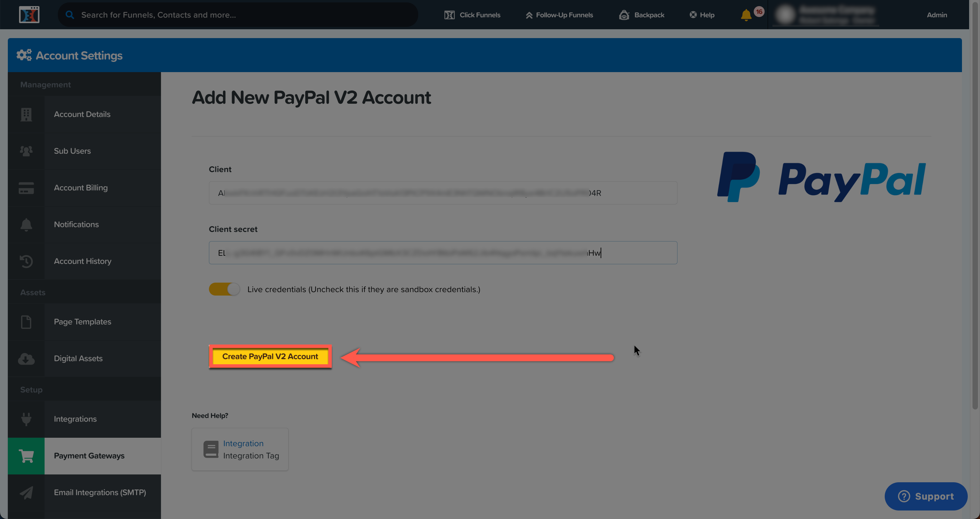Click the Account Details building icon
The height and width of the screenshot is (519, 980).
point(26,114)
